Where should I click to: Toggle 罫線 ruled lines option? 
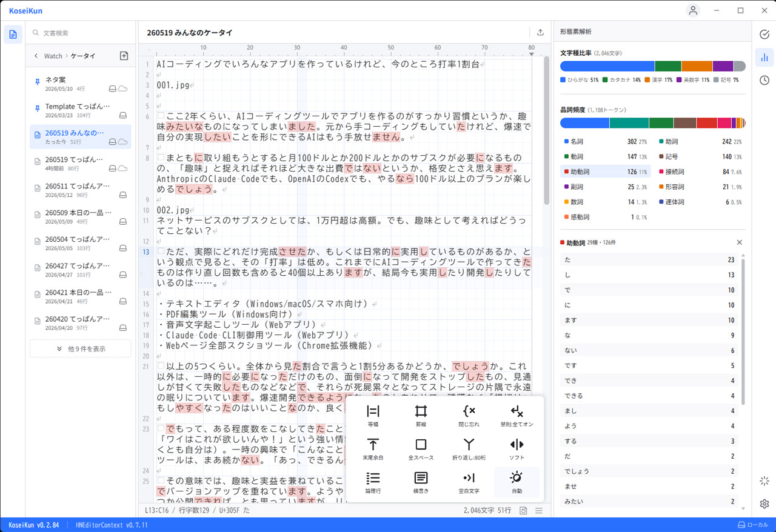pos(421,415)
